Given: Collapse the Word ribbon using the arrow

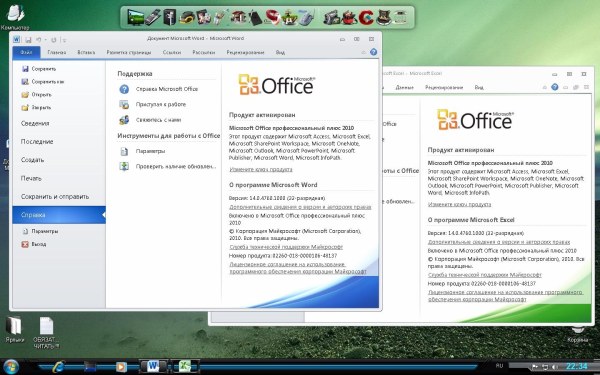Looking at the screenshot, I should [364, 52].
